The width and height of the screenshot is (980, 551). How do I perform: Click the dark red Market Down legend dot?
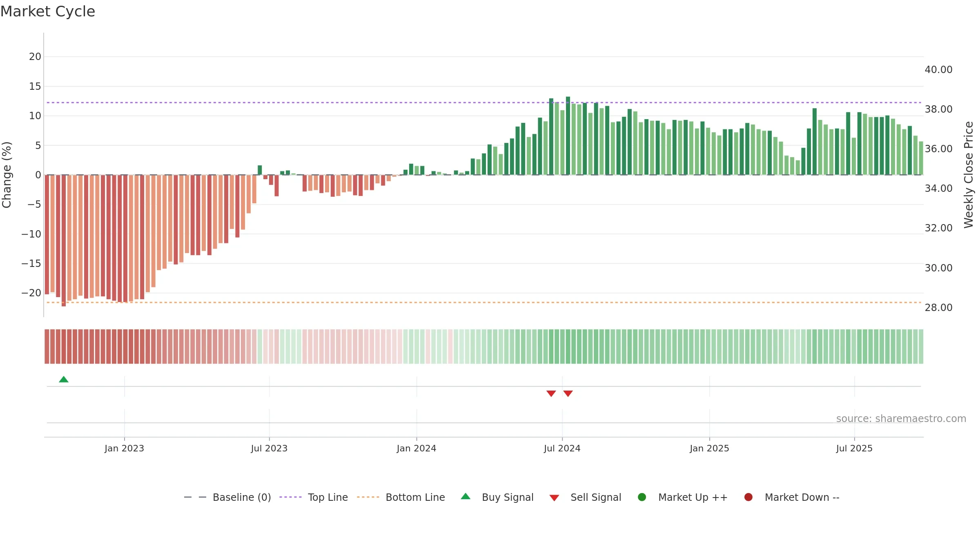(x=748, y=497)
